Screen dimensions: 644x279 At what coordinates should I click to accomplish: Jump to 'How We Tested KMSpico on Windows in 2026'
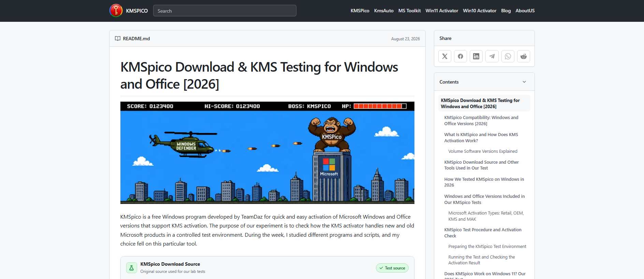click(x=484, y=182)
